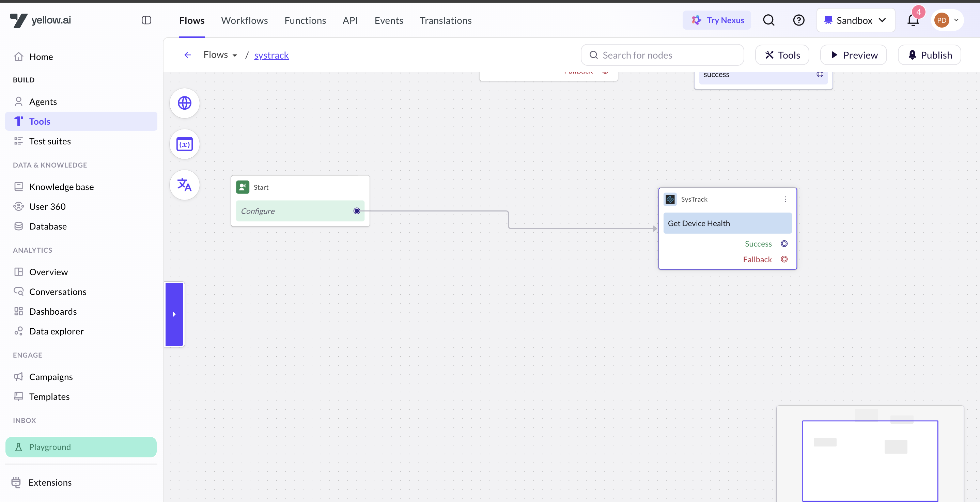
Task: Click the SysTrack node icon
Action: tap(670, 199)
